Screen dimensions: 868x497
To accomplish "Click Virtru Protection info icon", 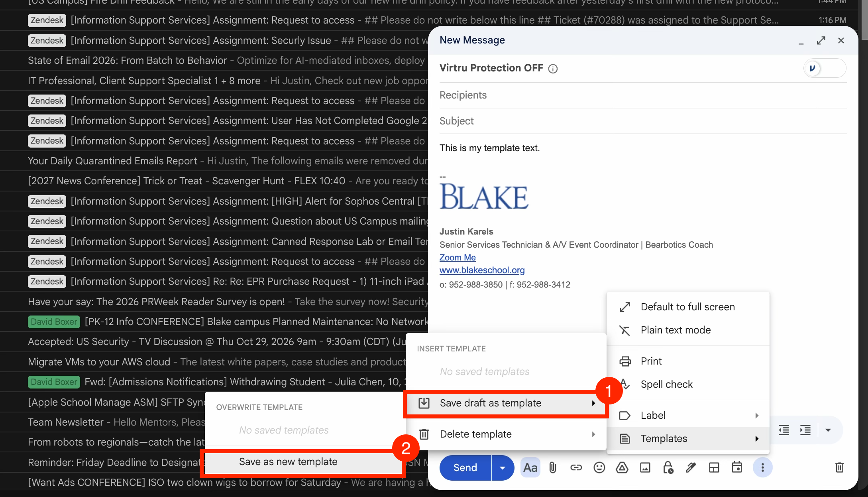I will pyautogui.click(x=553, y=69).
